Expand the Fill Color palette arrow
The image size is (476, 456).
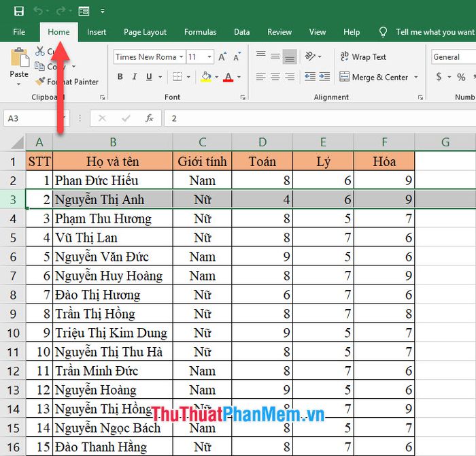217,77
